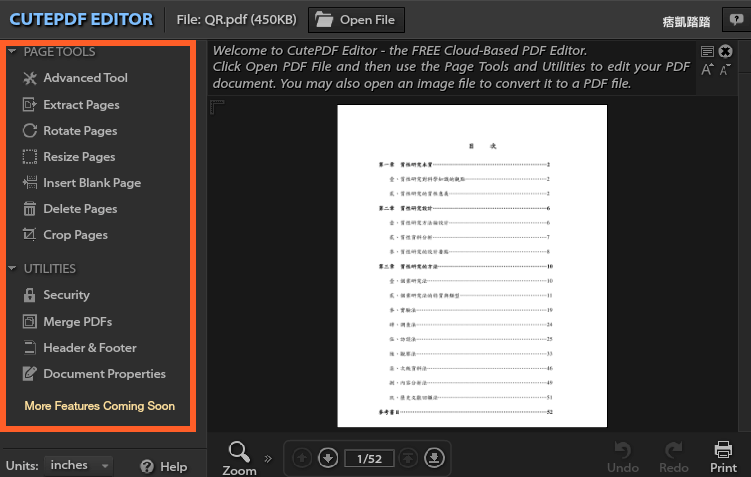Toggle message list view icon

[x=707, y=51]
